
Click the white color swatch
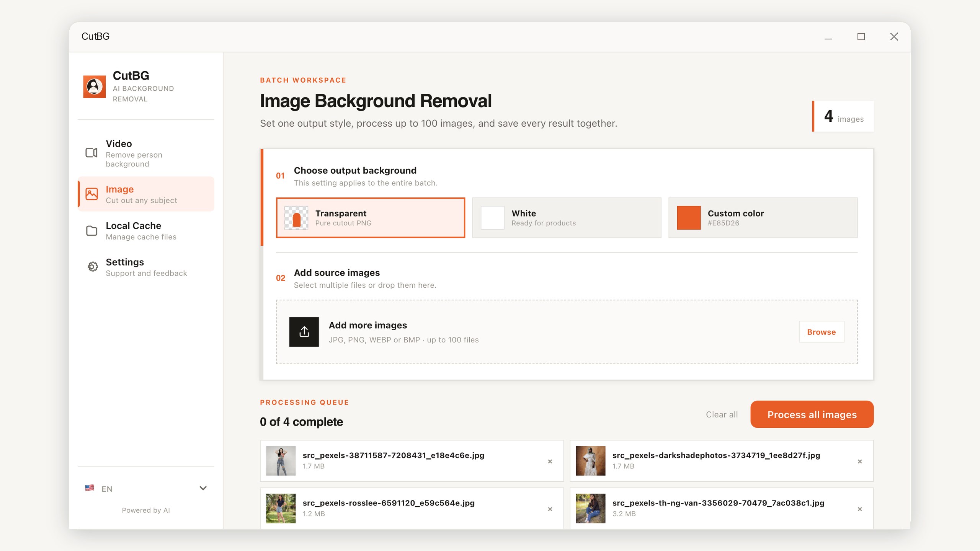coord(492,218)
